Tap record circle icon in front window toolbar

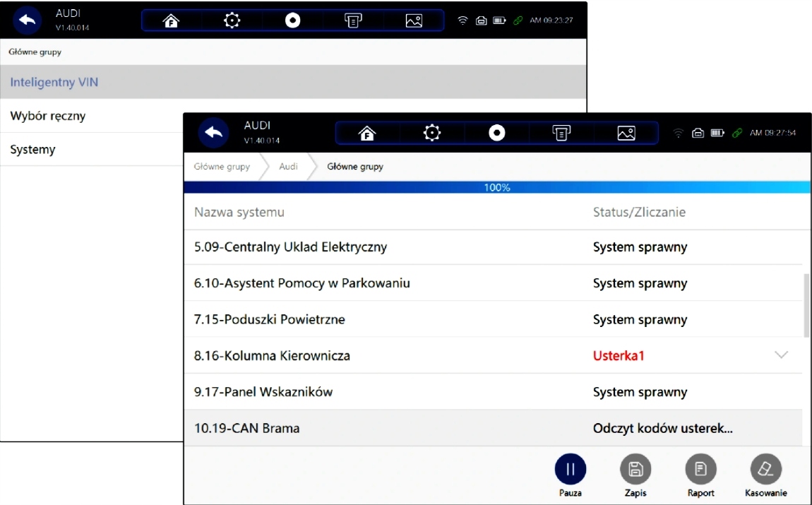click(x=496, y=133)
